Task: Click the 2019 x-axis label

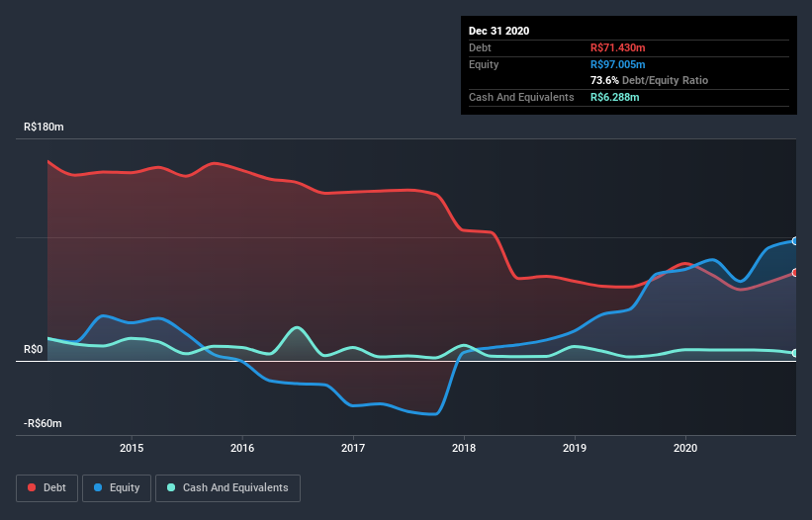Action: coord(575,448)
